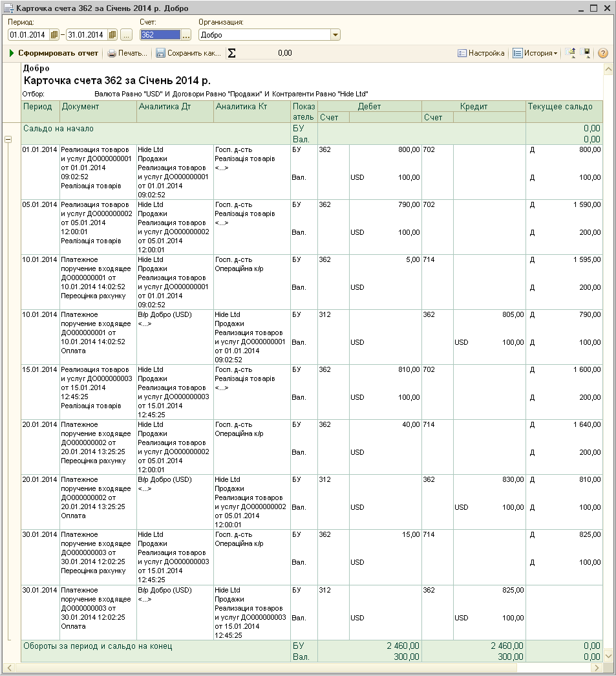Click the save settings icon beside help
Screen dimensions: 616x676
[586, 53]
